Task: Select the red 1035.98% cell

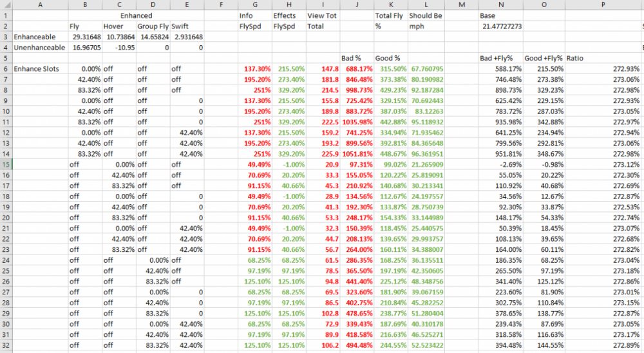Action: pos(355,121)
